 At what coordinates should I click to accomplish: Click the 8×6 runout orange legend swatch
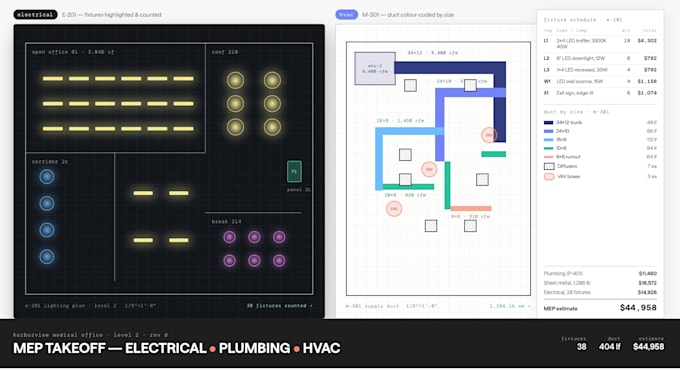(549, 157)
